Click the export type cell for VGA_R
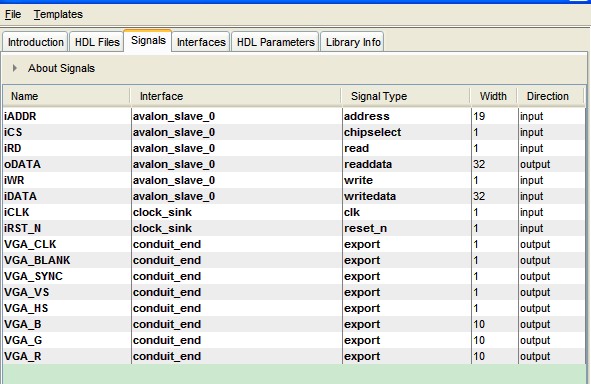This screenshot has height=384, width=591. click(407, 356)
